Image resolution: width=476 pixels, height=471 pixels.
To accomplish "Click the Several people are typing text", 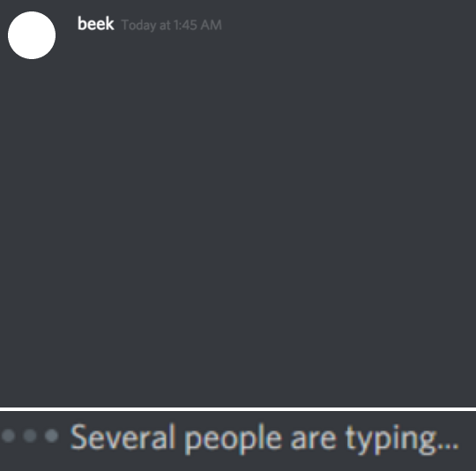I will click(x=264, y=438).
